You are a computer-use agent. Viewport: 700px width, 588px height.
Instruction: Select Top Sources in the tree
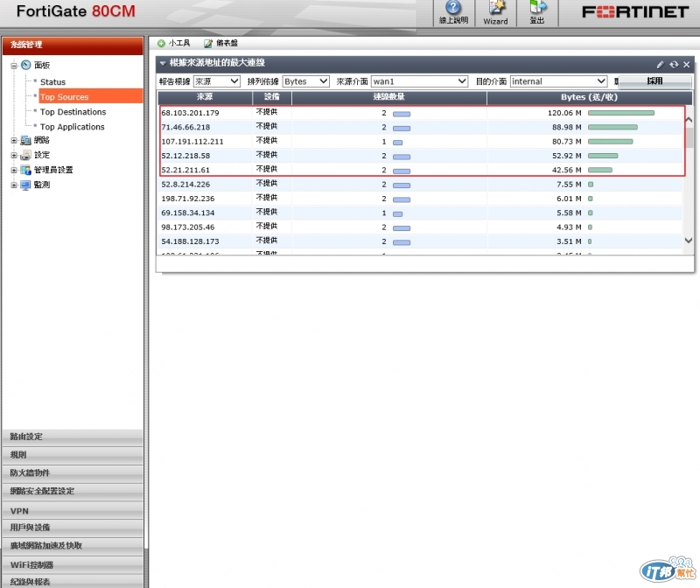click(x=64, y=97)
